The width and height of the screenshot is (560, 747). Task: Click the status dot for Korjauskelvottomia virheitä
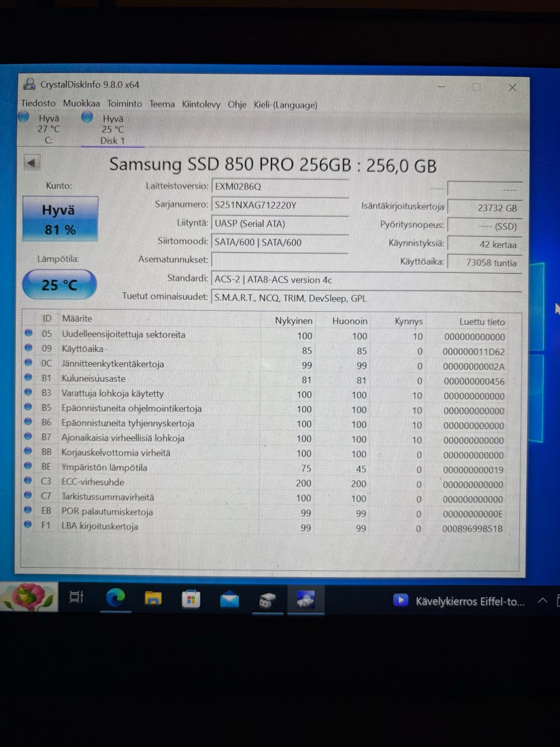point(29,452)
